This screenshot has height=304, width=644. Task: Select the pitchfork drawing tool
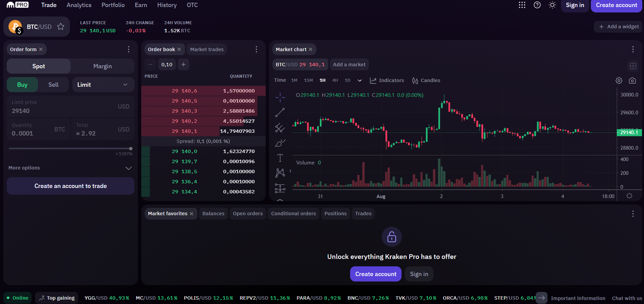click(x=280, y=128)
